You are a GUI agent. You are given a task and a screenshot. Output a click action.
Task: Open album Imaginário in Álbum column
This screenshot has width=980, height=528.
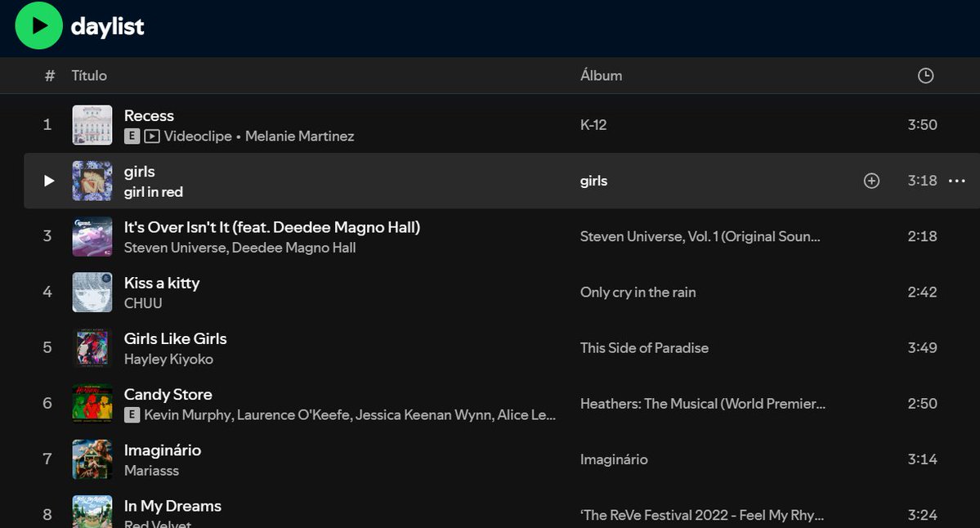click(614, 459)
